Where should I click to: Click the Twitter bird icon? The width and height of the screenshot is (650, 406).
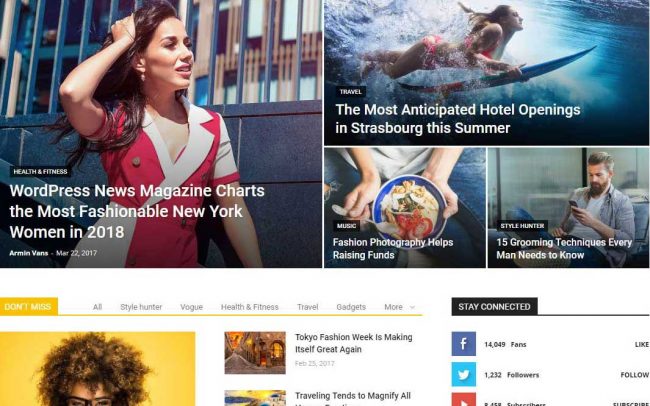(463, 374)
